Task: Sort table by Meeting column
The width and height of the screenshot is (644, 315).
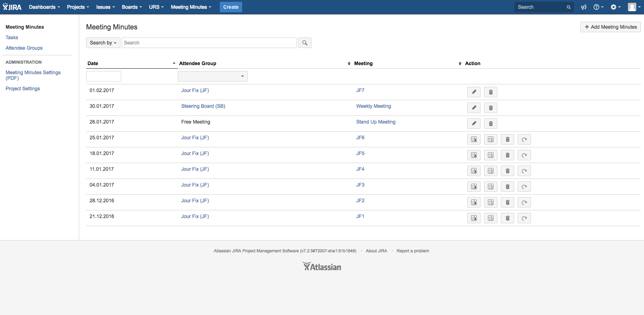Action: 408,63
